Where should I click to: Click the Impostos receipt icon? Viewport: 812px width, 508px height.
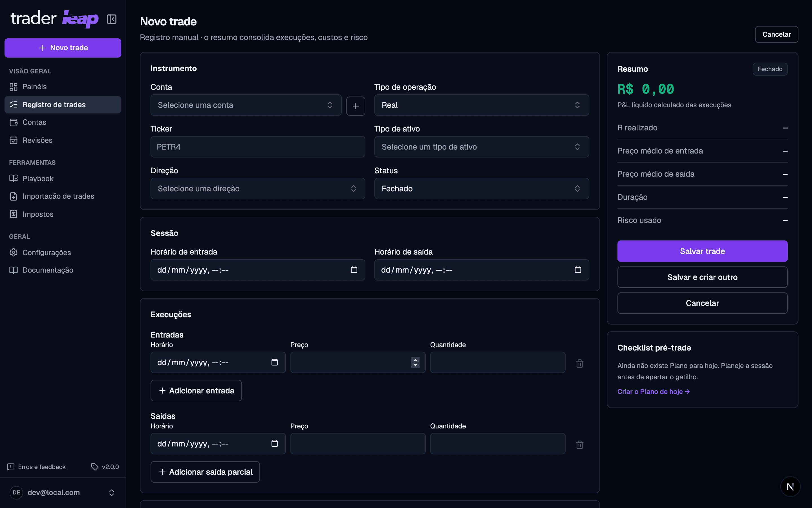click(x=14, y=214)
